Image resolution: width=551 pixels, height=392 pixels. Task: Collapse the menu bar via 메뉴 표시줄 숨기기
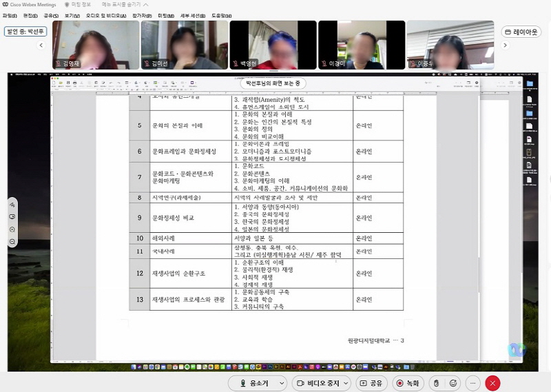[125, 5]
